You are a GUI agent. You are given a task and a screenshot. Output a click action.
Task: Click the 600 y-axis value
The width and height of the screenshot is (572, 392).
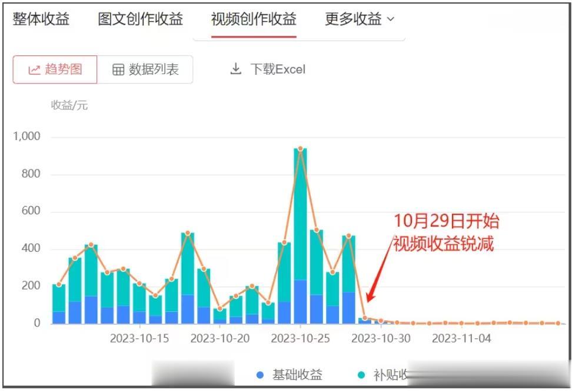click(x=31, y=211)
